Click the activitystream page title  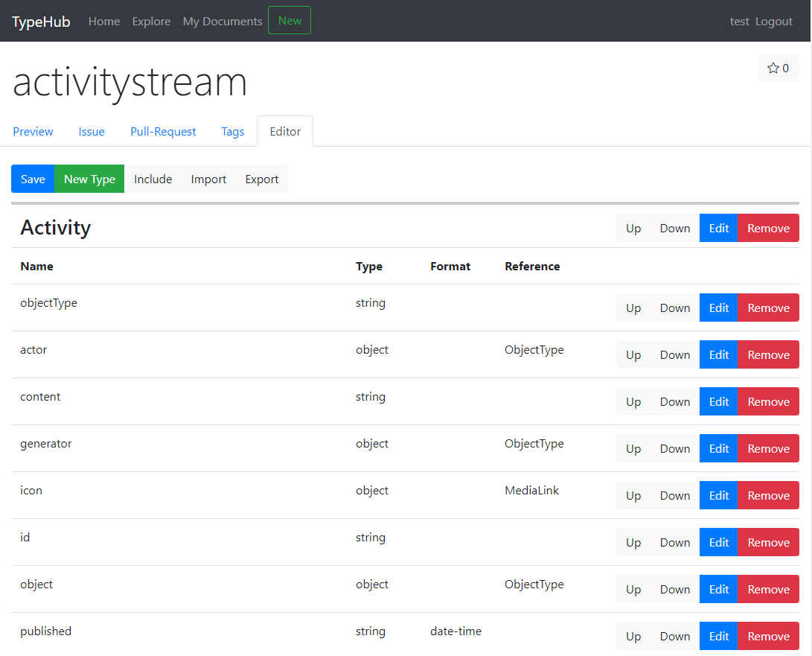(130, 83)
